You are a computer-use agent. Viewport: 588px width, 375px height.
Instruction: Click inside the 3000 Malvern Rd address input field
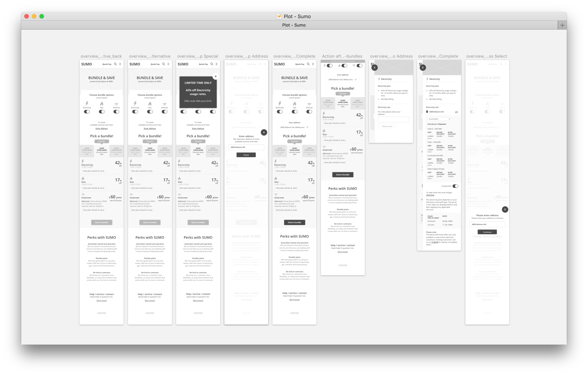(x=246, y=147)
